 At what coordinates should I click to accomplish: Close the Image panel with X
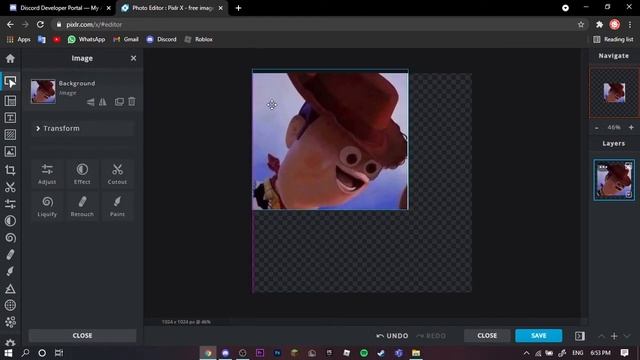point(133,58)
